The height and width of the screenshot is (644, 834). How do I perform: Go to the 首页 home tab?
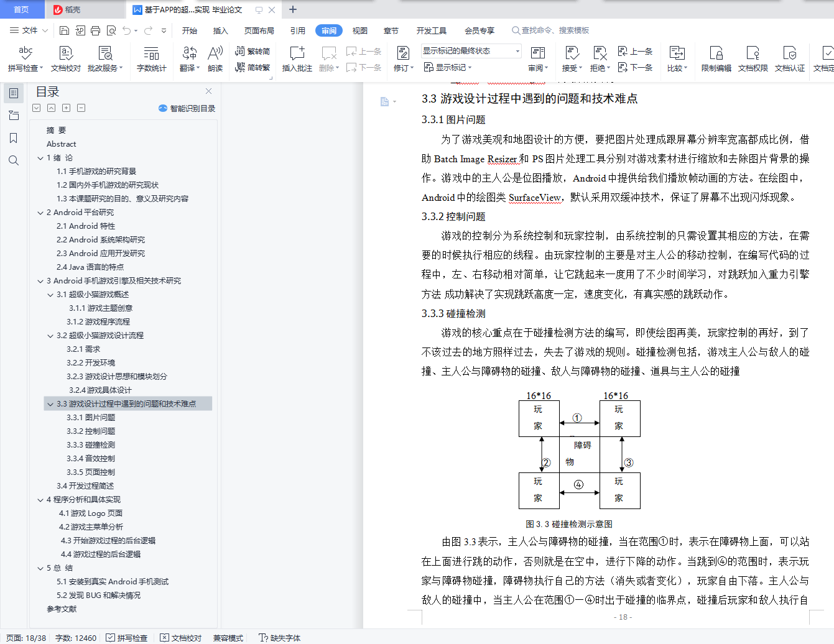coord(22,9)
